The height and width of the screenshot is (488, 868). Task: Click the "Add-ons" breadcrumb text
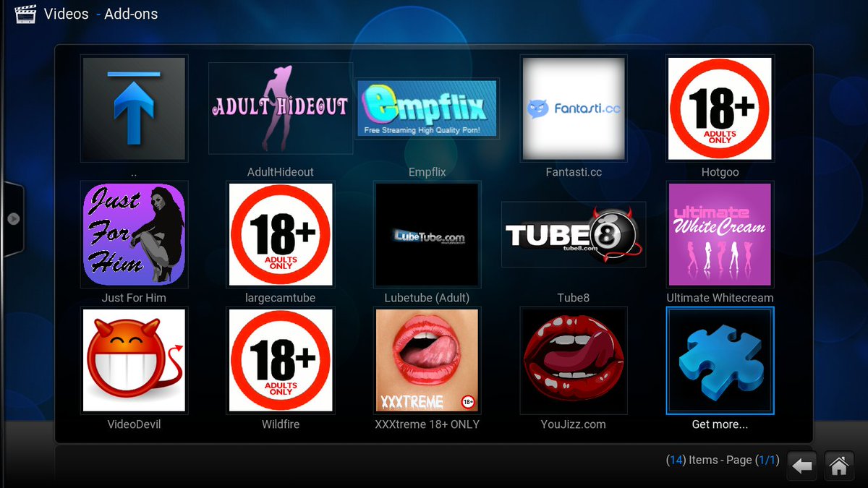click(x=131, y=14)
